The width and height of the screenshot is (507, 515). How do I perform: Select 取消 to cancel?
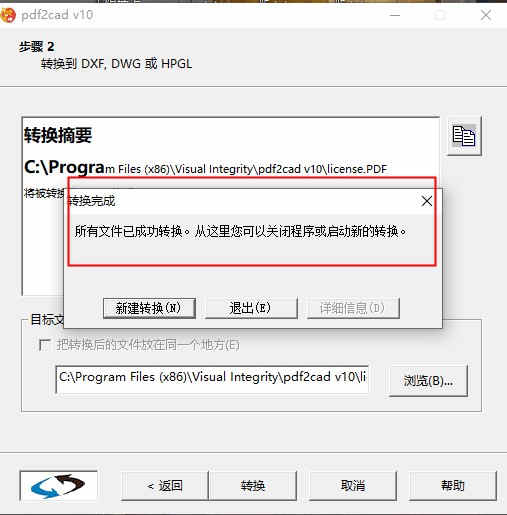[x=353, y=486]
